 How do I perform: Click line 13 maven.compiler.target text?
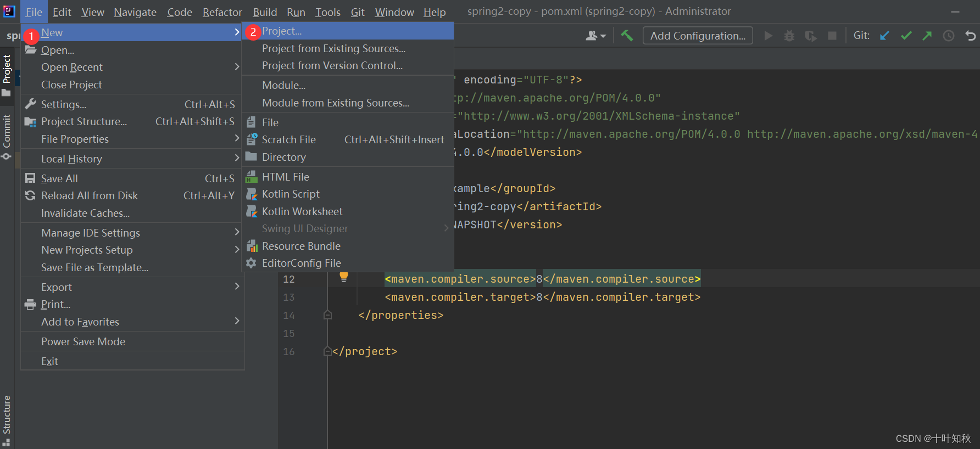[x=543, y=297]
